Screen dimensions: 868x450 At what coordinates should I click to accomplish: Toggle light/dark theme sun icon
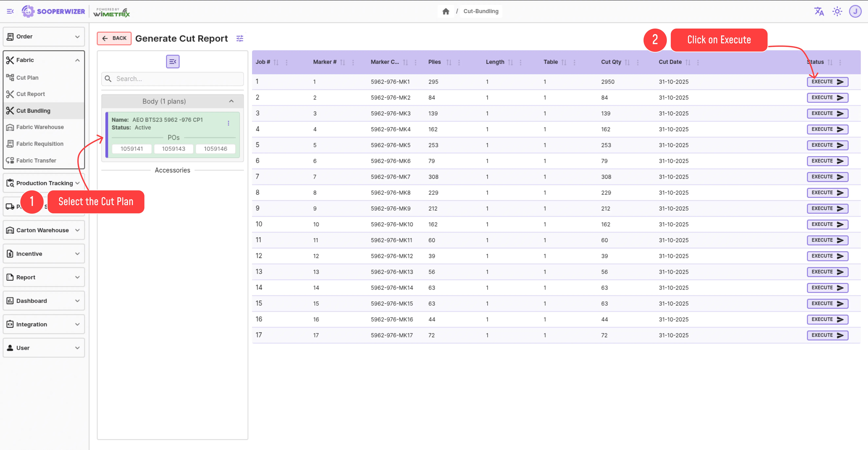pyautogui.click(x=837, y=11)
